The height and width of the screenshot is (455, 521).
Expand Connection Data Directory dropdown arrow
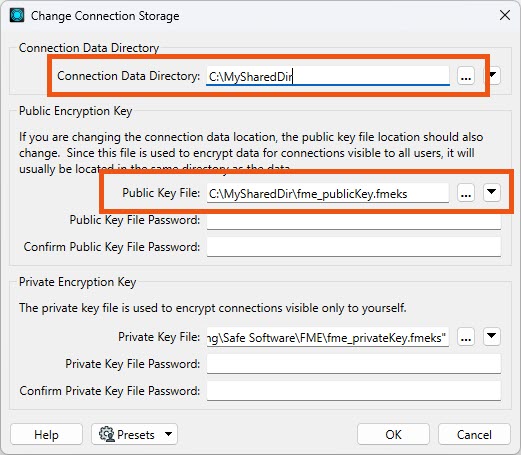pos(494,76)
